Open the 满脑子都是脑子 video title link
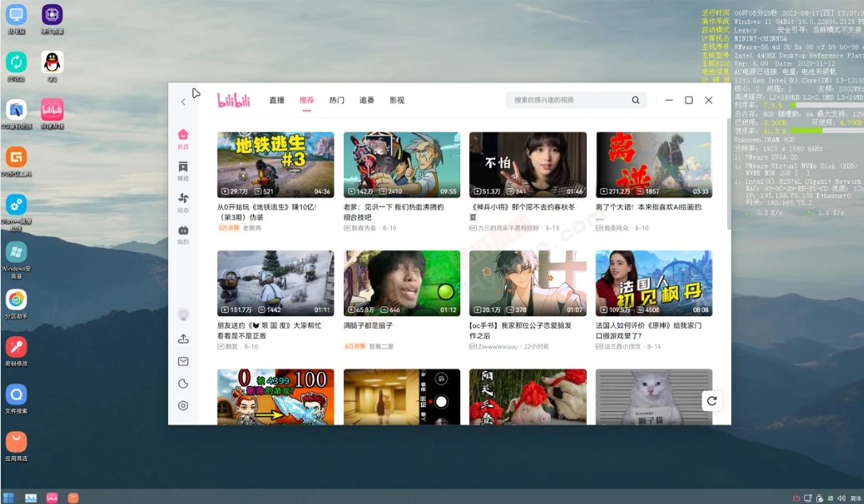864x504 pixels. (x=367, y=326)
